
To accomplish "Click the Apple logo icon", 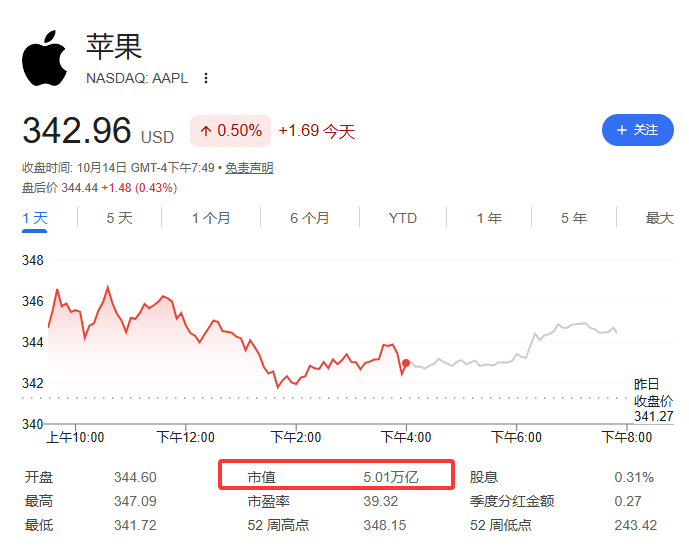I will click(x=45, y=58).
